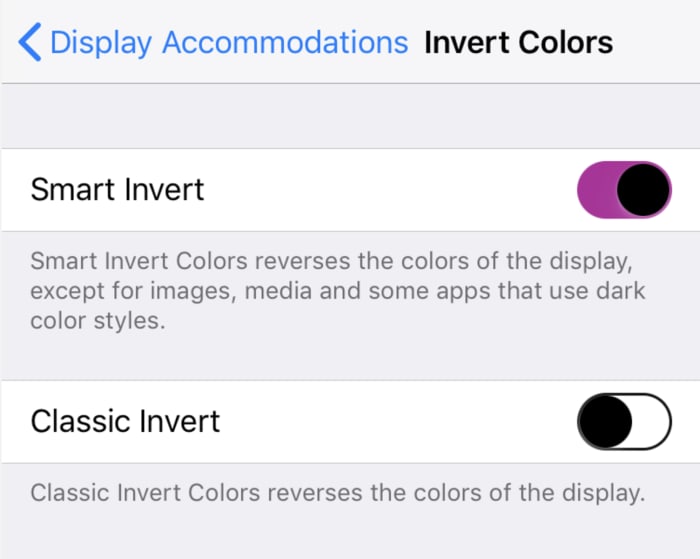Screen dimensions: 700x559
Task: Tap the Smart Invert Colors description text
Action: [338, 291]
